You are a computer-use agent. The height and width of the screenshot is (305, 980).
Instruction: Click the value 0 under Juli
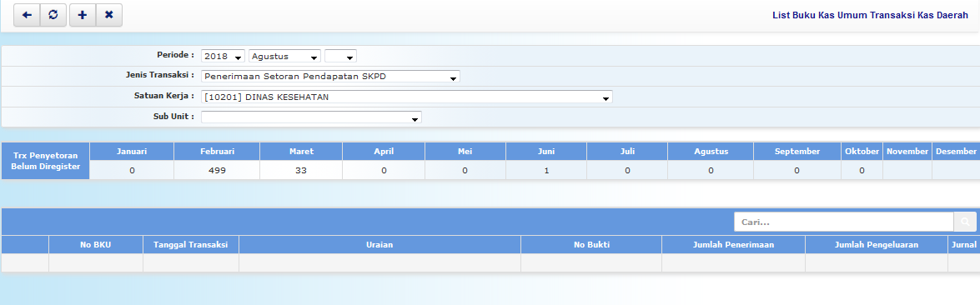627,170
